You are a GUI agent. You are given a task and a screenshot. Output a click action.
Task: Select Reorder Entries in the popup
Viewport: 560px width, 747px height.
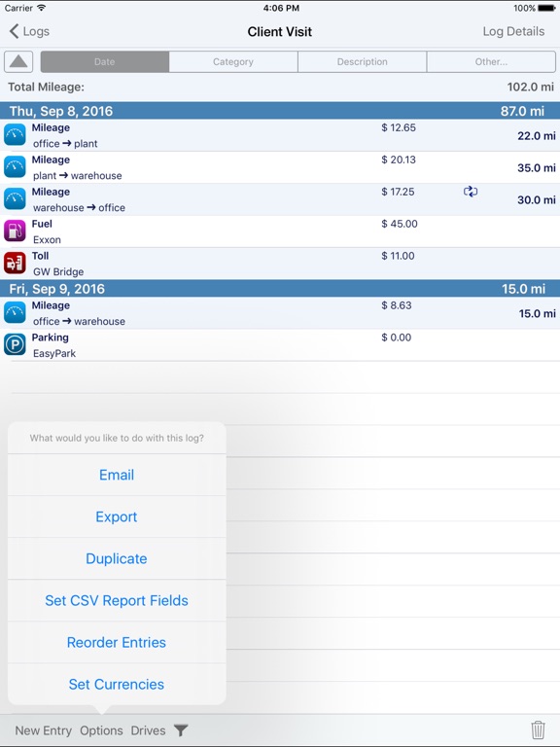[117, 643]
